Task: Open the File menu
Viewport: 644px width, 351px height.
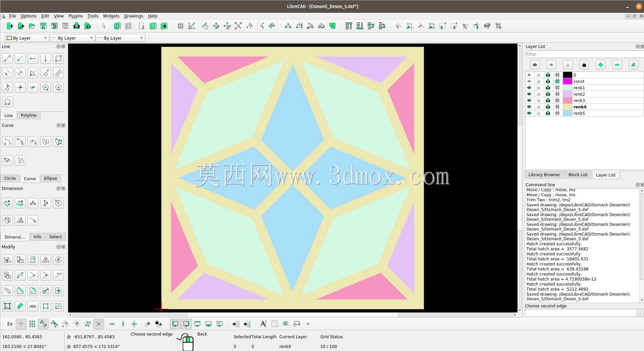Action: click(x=12, y=16)
